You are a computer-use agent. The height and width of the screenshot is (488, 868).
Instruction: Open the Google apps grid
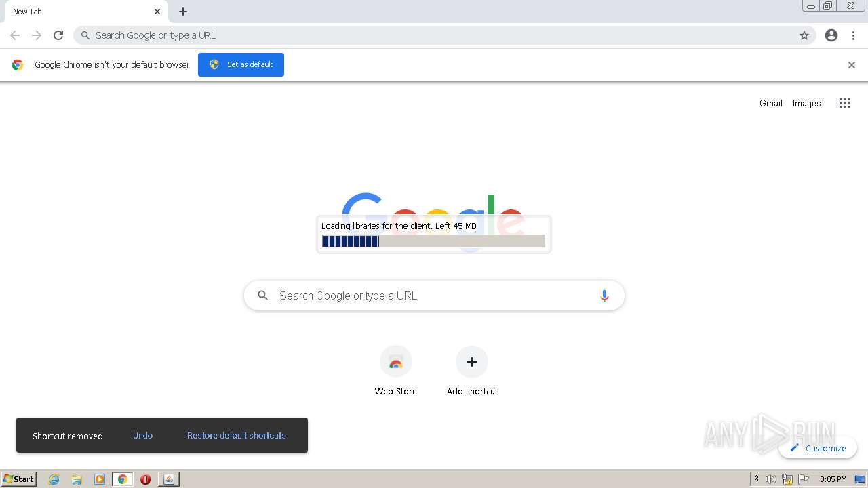pyautogui.click(x=845, y=103)
